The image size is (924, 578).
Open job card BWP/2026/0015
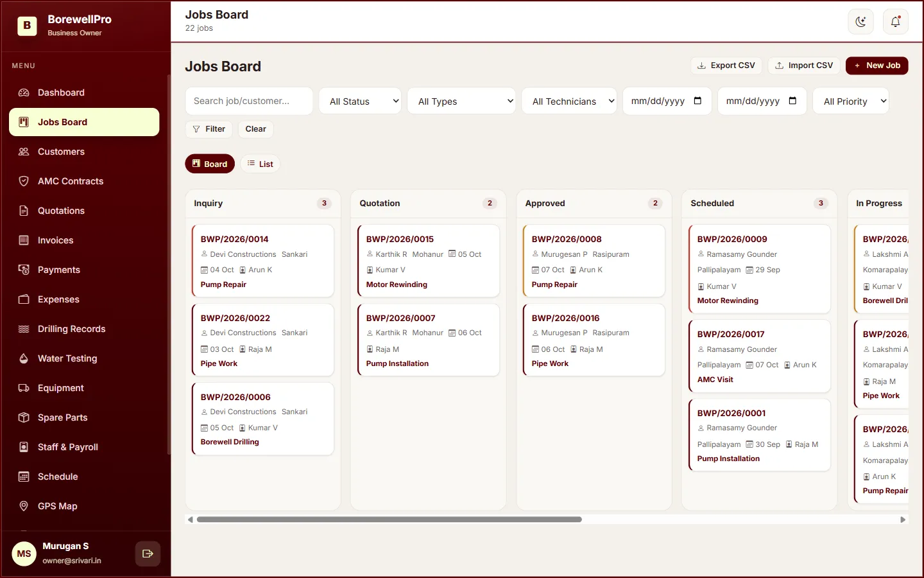click(x=429, y=261)
